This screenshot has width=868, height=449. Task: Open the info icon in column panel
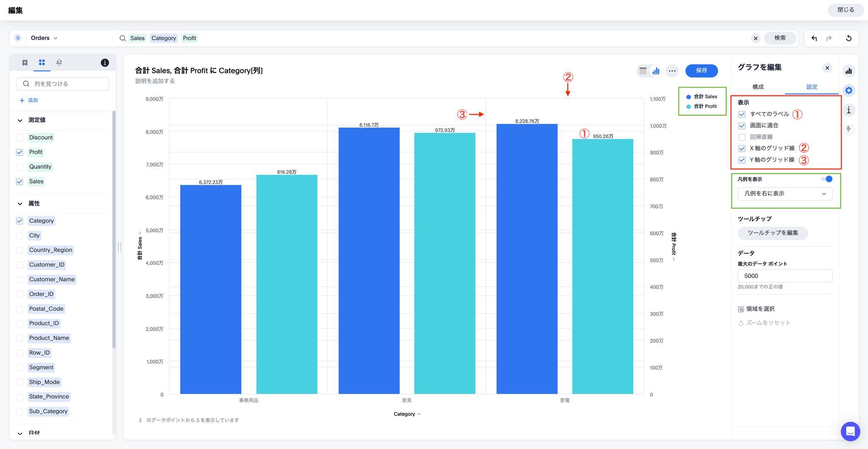(105, 63)
